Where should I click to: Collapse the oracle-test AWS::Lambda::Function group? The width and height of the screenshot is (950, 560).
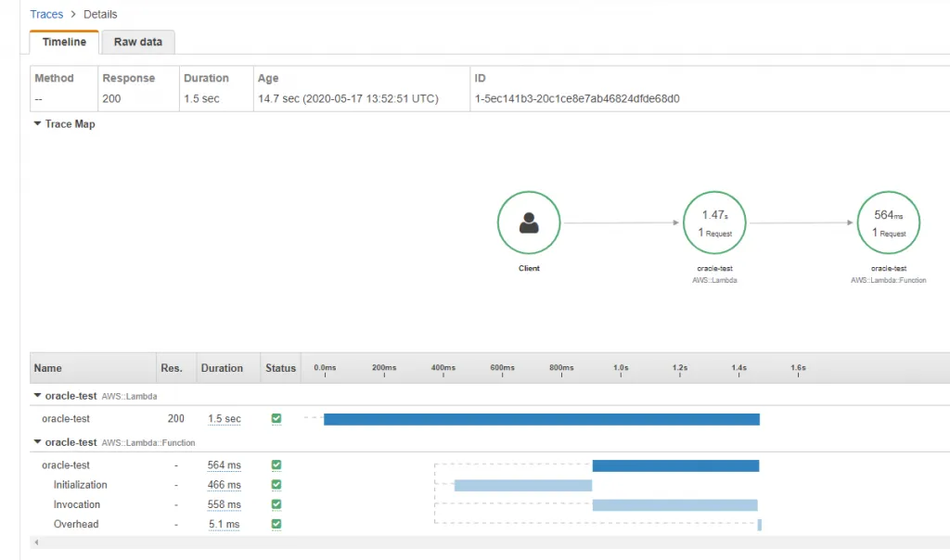click(38, 442)
